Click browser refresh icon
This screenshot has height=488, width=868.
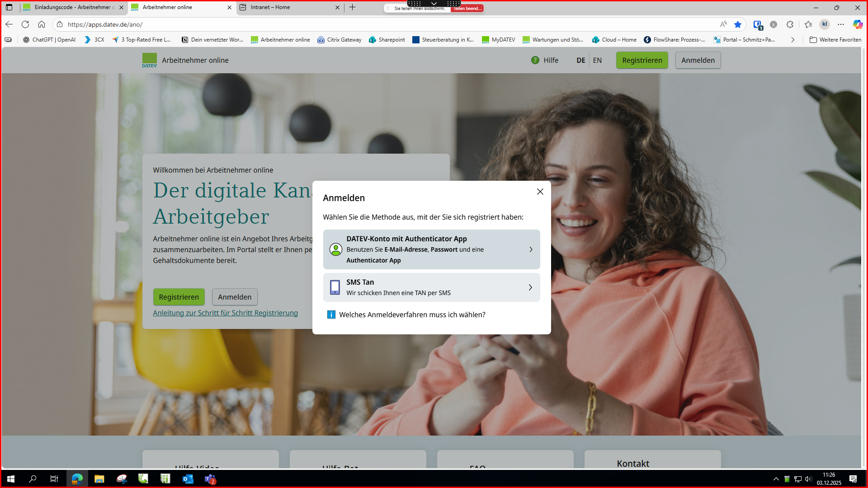tap(25, 24)
